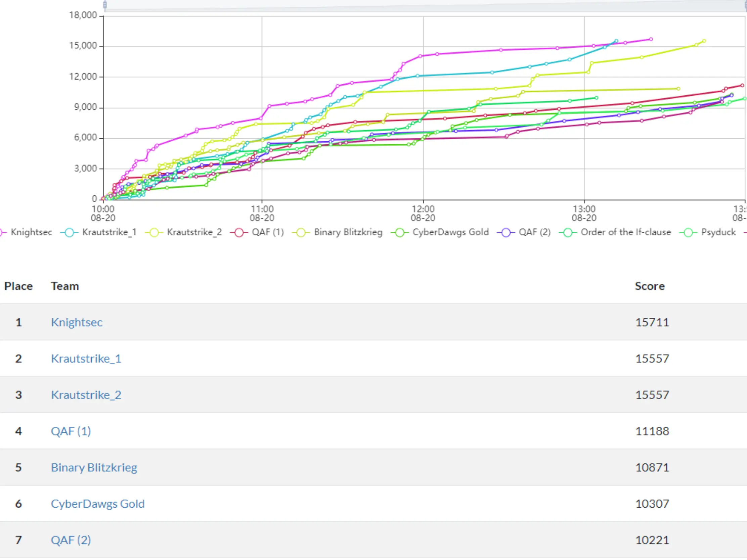Click the Psyduck legend marker icon
Viewport: 747px width, 560px height.
[688, 233]
